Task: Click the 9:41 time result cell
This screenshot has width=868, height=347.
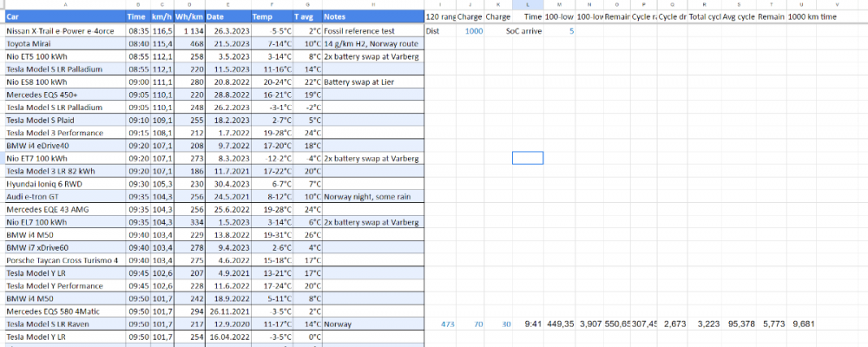Action: (534, 324)
